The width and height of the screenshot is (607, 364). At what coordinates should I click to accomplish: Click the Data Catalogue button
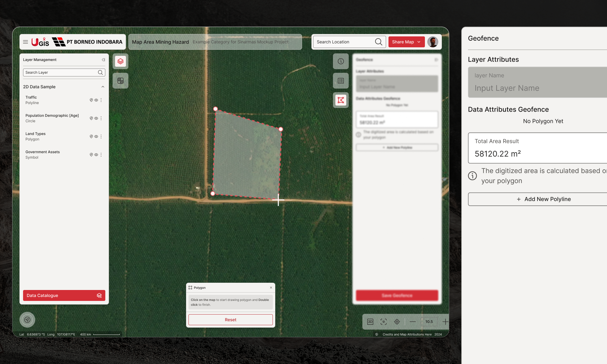tap(64, 295)
